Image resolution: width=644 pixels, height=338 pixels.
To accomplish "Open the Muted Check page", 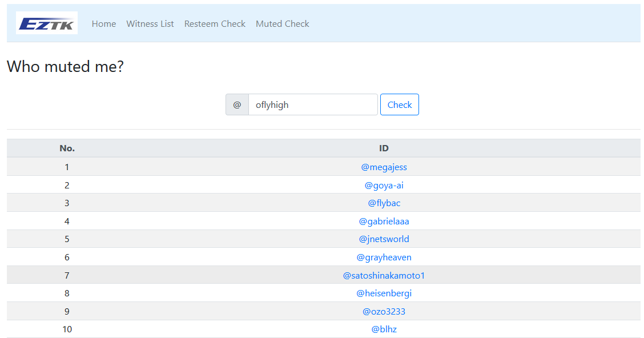I will coord(283,24).
